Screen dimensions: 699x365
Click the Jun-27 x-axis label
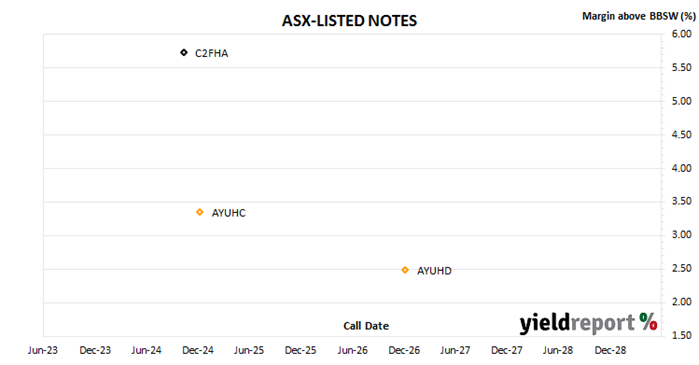455,350
